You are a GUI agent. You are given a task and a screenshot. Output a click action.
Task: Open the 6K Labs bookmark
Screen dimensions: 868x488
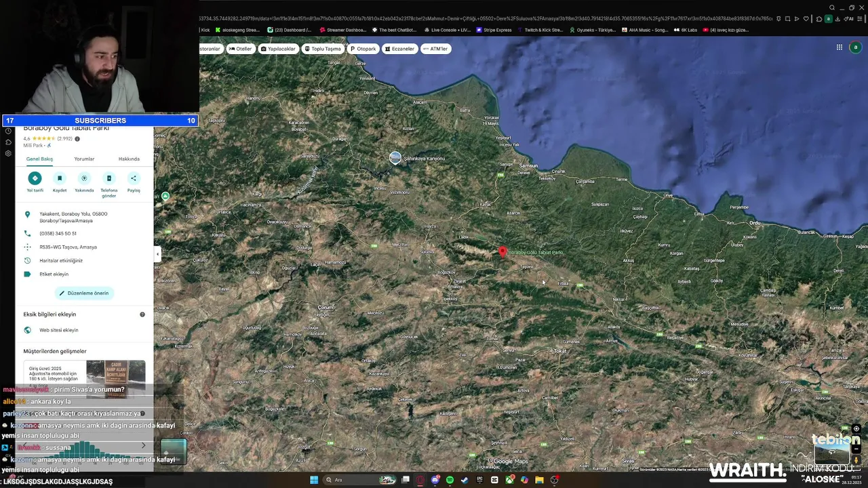pos(686,30)
